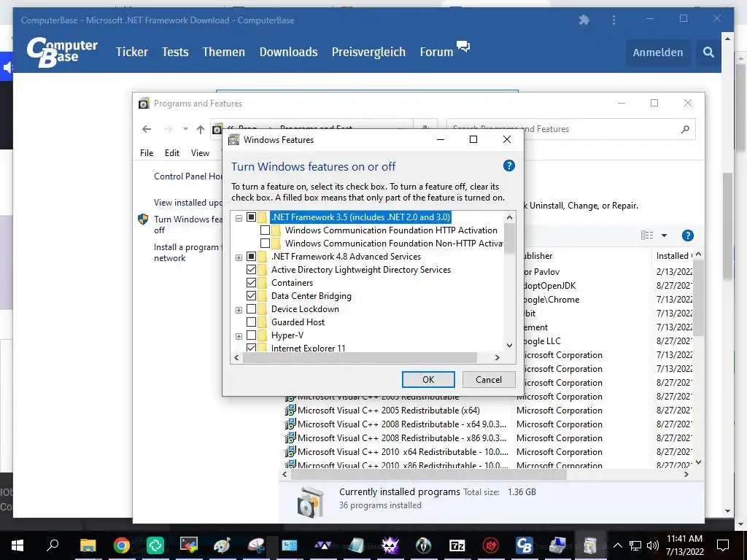The width and height of the screenshot is (747, 560).
Task: Uncheck Data Center Bridging
Action: click(251, 296)
